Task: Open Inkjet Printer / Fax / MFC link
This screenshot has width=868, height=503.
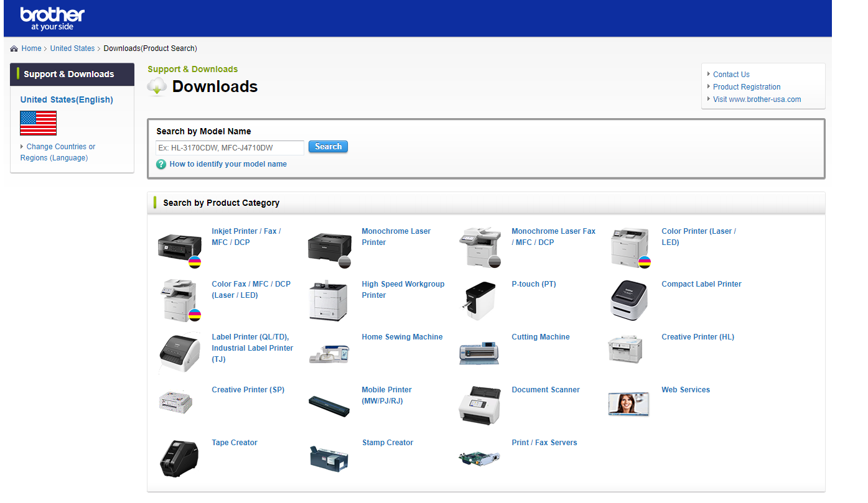Action: point(246,237)
